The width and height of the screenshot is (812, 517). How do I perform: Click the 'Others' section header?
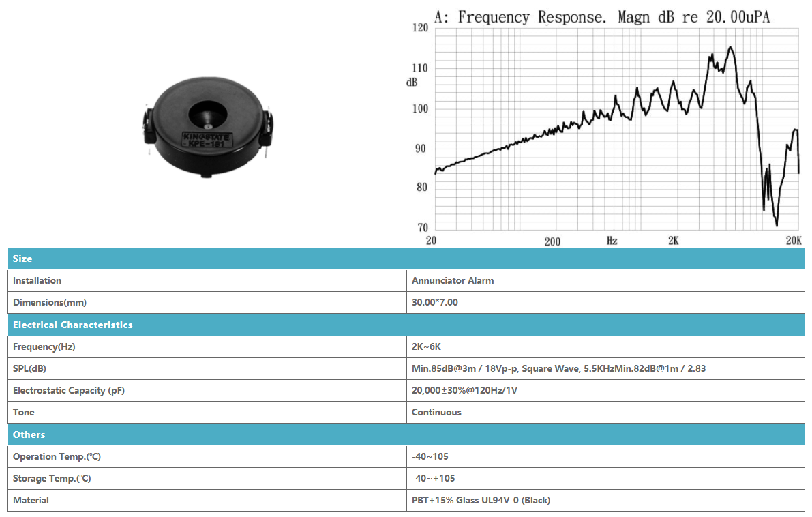(x=406, y=435)
